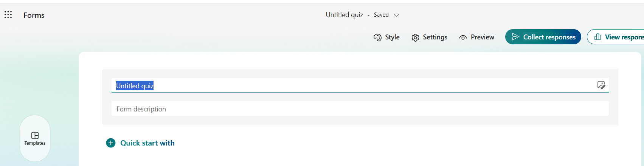Focus the Form description field
The width and height of the screenshot is (644, 166).
(x=359, y=109)
